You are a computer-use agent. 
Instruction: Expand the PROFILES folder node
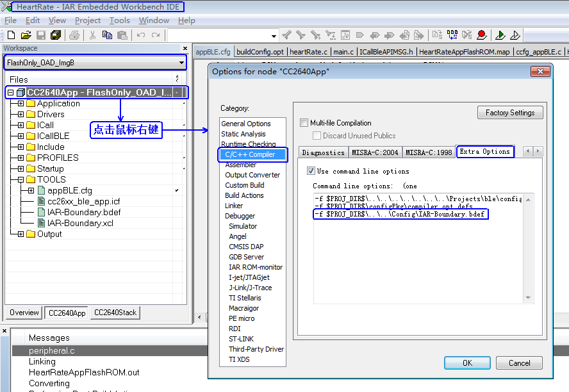(21, 158)
